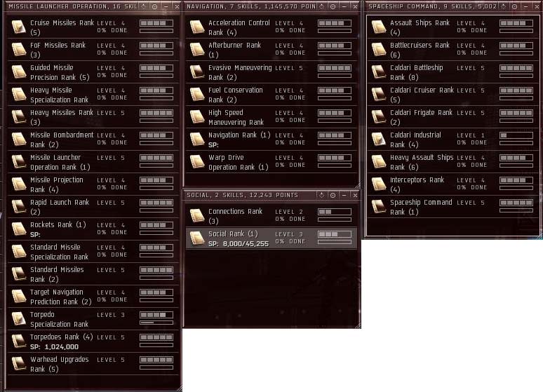Image resolution: width=543 pixels, height=392 pixels.
Task: Click the Spaceship Command window title text
Action: [433, 6]
